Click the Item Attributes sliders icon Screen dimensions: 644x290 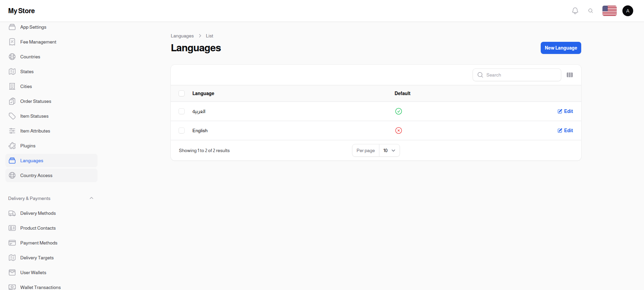pos(12,131)
